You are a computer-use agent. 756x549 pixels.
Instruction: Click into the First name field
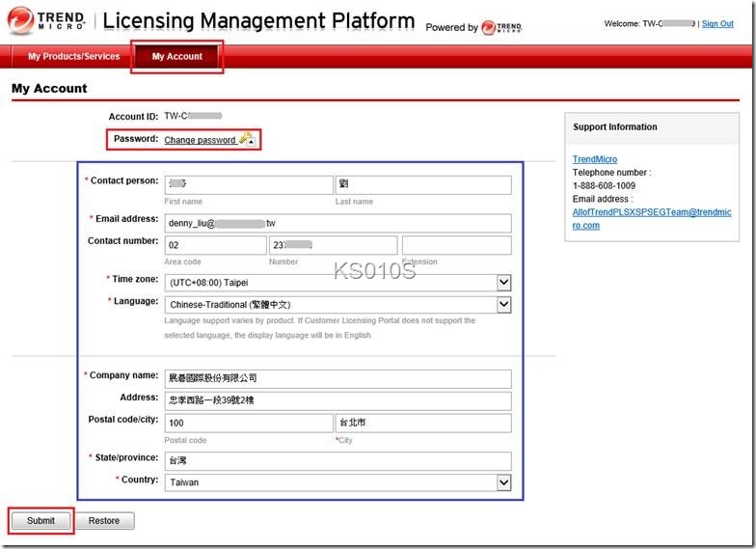click(x=249, y=185)
